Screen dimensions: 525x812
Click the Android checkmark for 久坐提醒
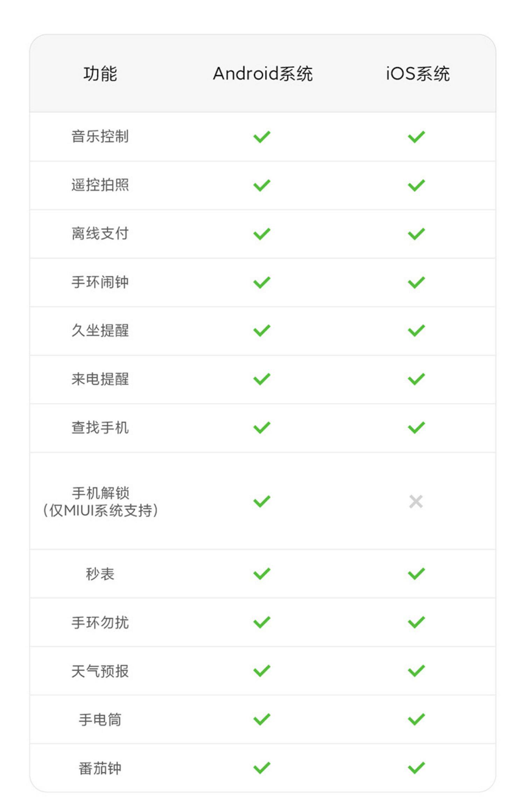[x=262, y=330]
